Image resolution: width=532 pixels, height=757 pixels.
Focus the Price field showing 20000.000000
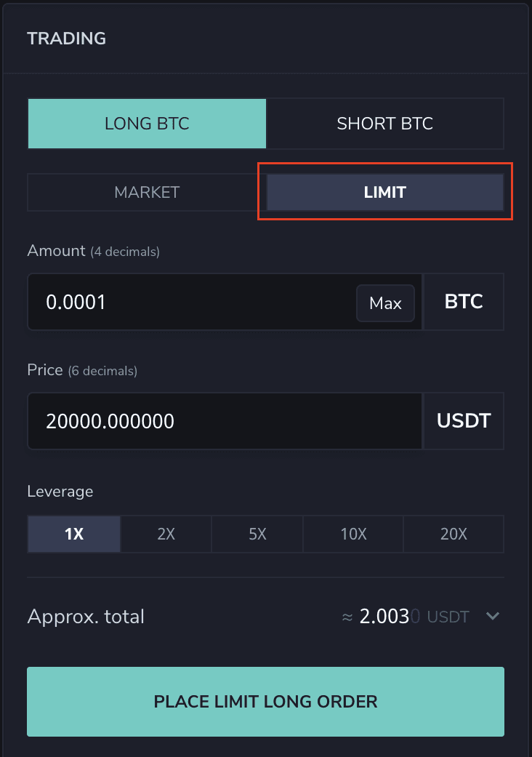(224, 421)
